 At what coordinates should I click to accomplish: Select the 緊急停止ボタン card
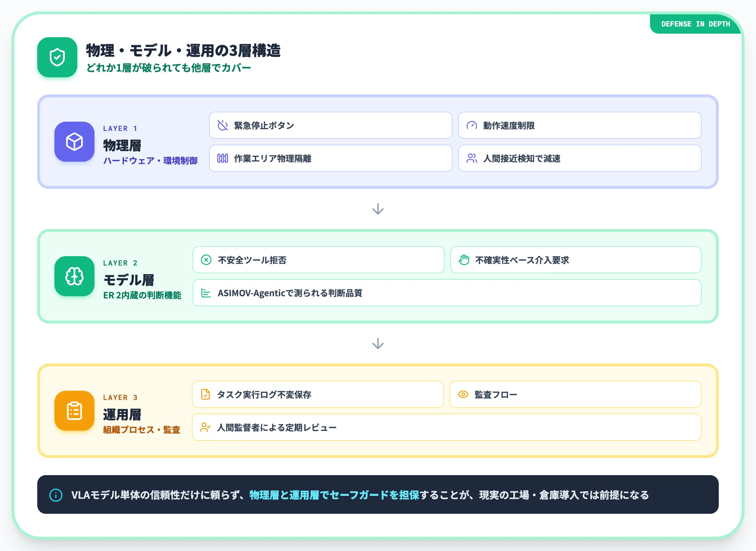331,125
